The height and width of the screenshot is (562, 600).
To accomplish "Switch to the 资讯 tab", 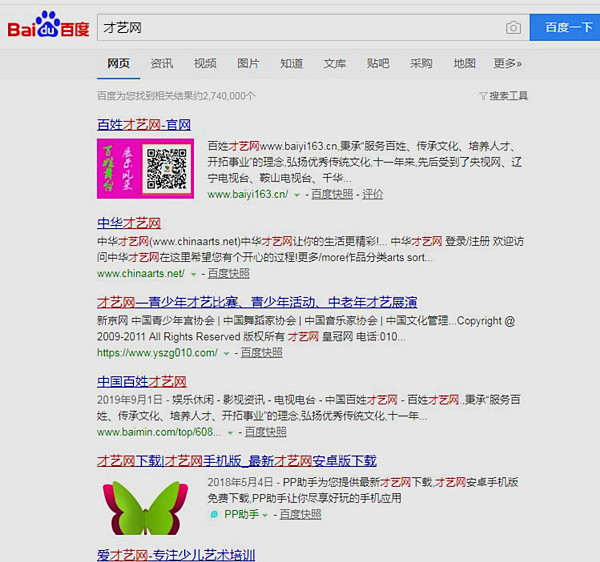I will [161, 63].
